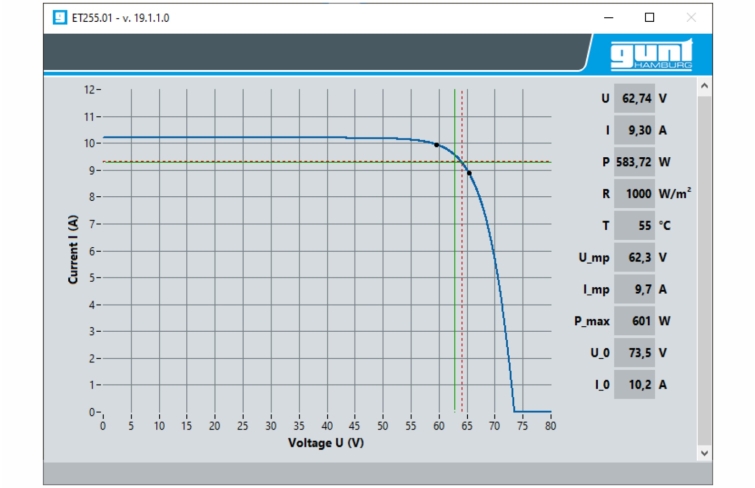755x488 pixels.
Task: Click the R irradiance field 1000
Action: point(634,194)
